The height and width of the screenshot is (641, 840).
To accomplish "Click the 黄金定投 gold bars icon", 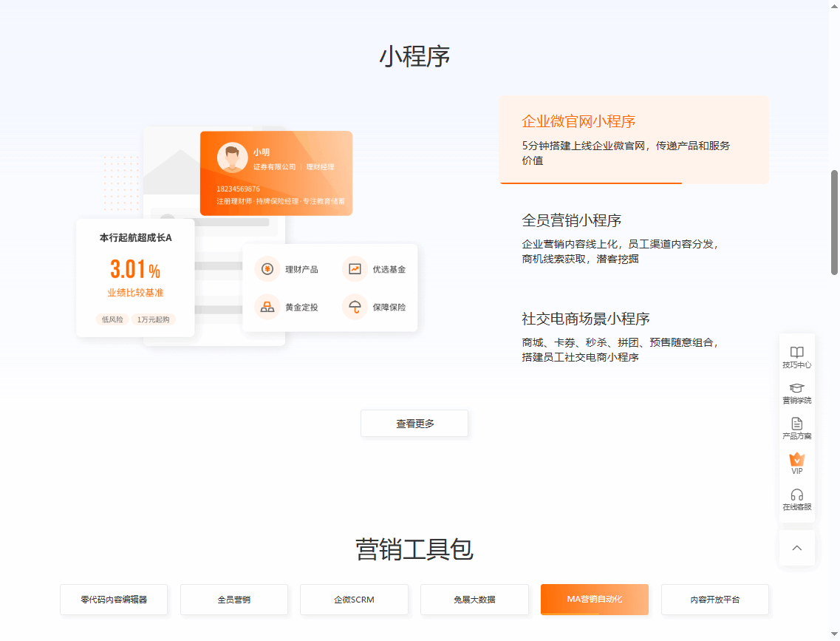I will pos(267,307).
